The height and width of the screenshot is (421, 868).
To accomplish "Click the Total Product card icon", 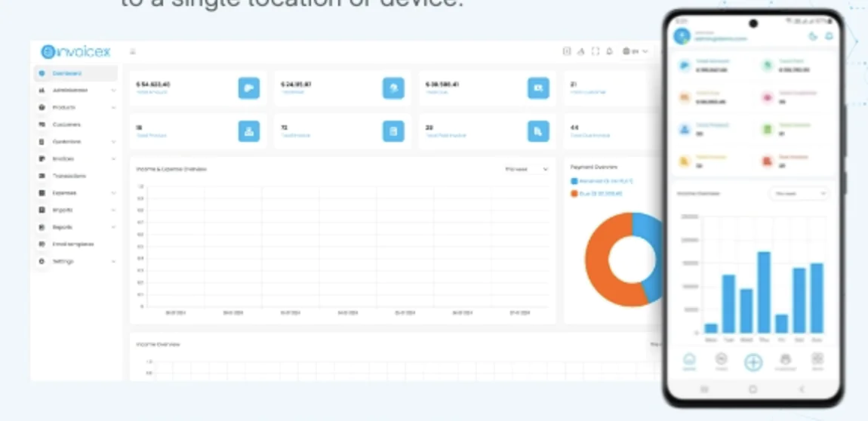I will 249,131.
